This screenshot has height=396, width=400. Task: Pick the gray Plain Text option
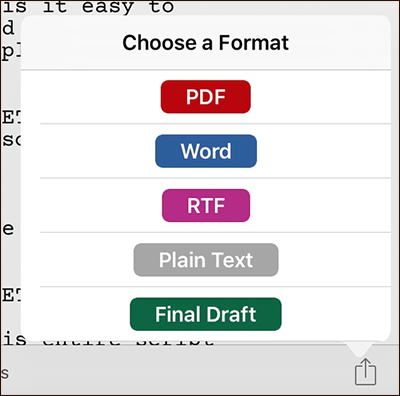click(x=206, y=260)
